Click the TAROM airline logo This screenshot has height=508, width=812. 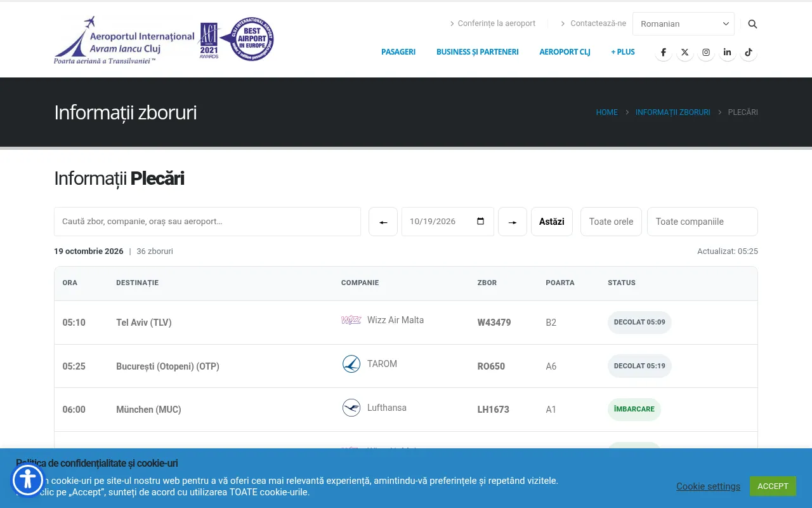pyautogui.click(x=351, y=364)
